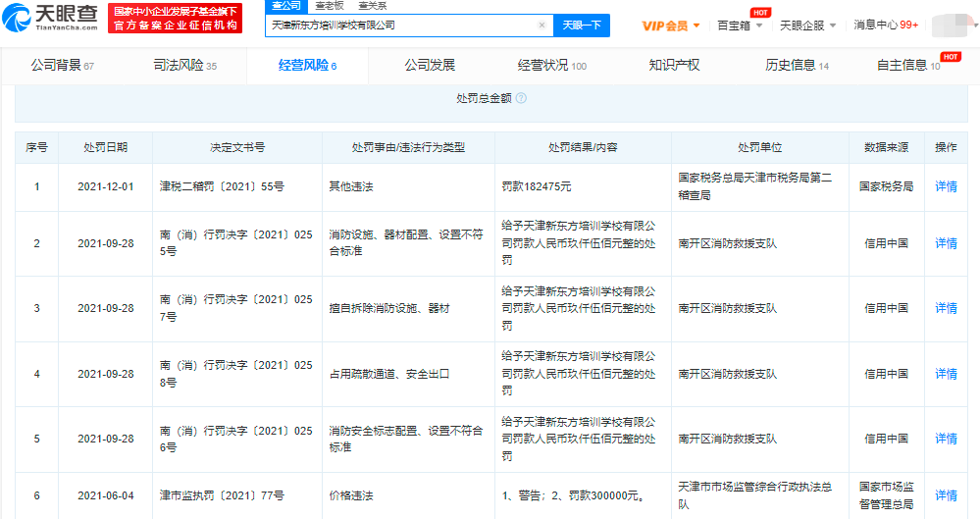Open 详情 for penalty row 2, 消防设施、器材配置
Image resolution: width=980 pixels, height=519 pixels.
coord(946,243)
